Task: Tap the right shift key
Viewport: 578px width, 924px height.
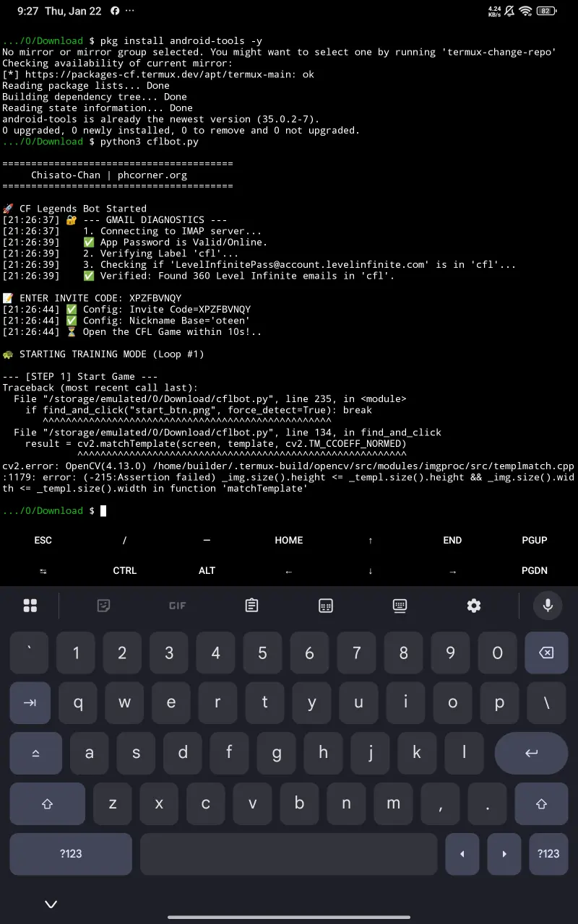Action: pos(541,803)
